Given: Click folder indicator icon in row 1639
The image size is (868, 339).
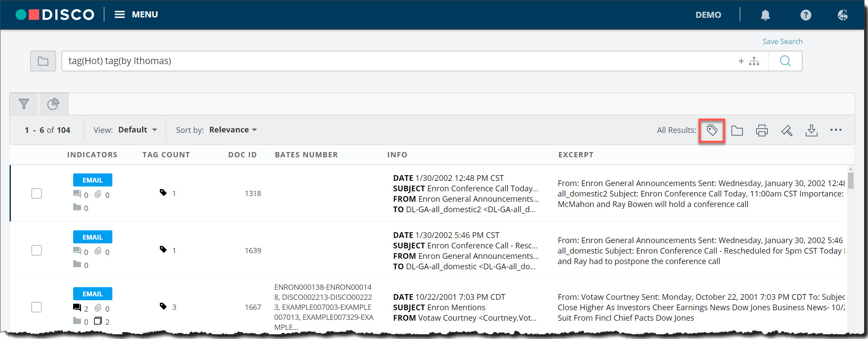Looking at the screenshot, I should click(77, 264).
